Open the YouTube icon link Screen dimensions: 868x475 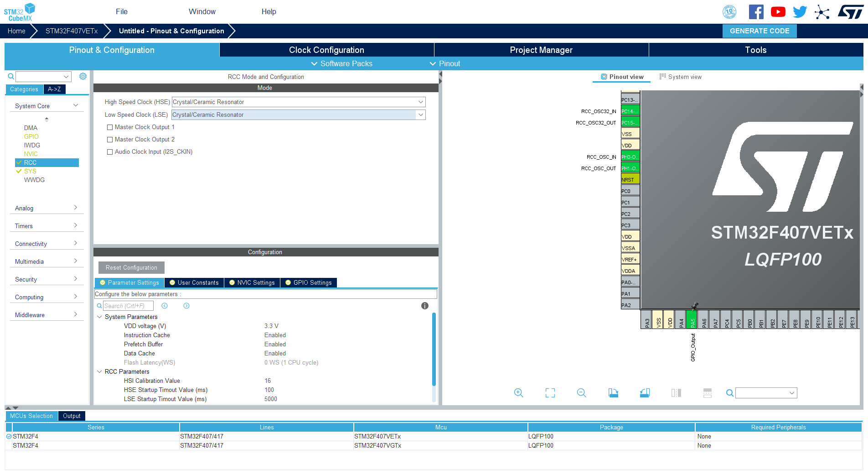click(778, 12)
